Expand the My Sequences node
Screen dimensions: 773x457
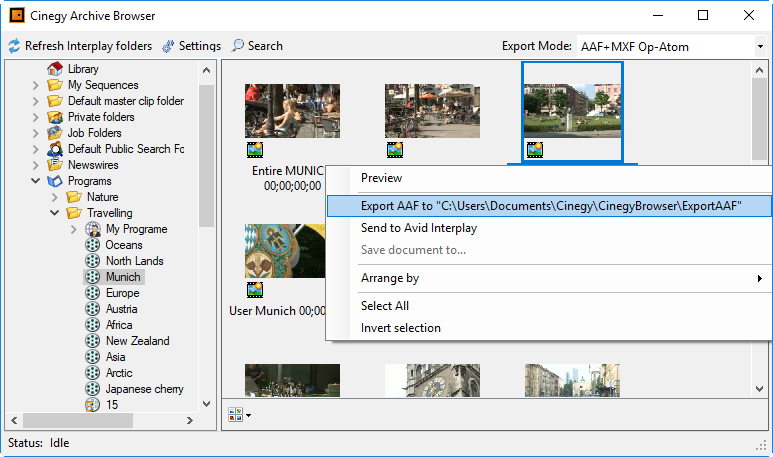point(35,85)
